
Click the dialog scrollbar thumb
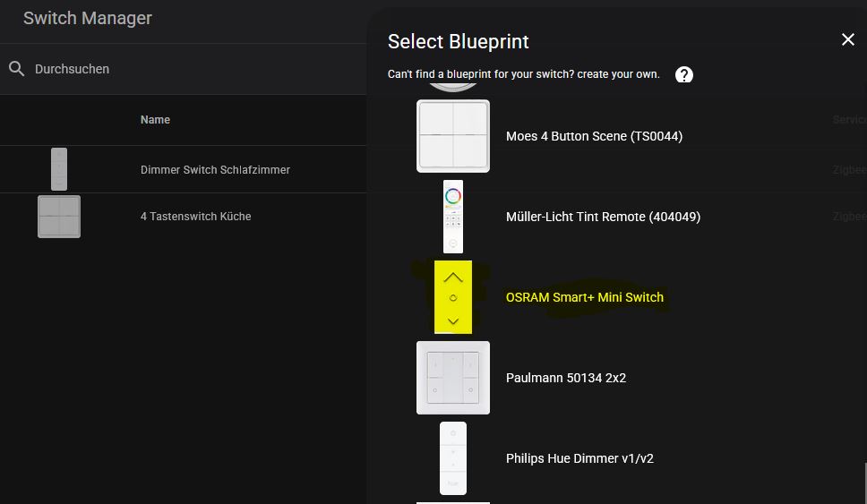[865, 483]
